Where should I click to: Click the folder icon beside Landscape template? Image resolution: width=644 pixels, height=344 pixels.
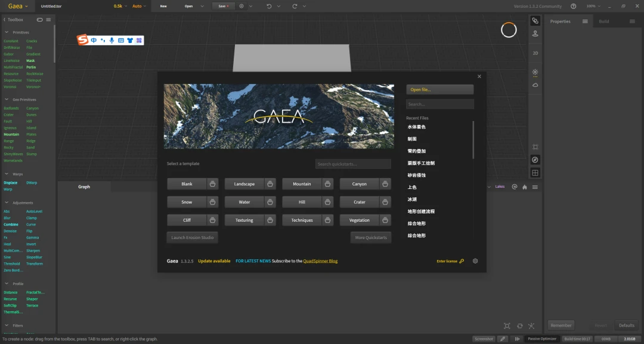click(x=270, y=184)
